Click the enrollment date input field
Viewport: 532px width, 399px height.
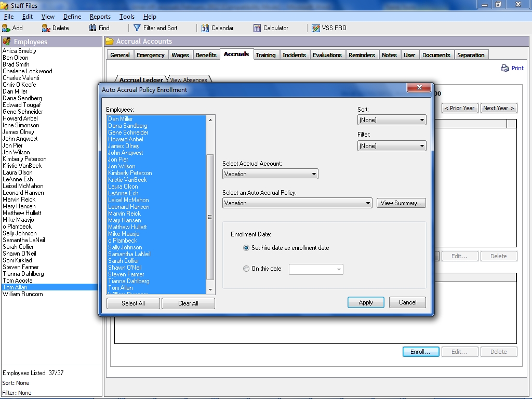pos(313,269)
